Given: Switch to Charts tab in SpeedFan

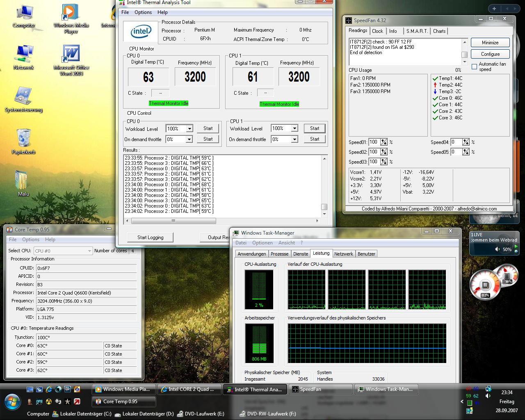Looking at the screenshot, I should [x=439, y=31].
